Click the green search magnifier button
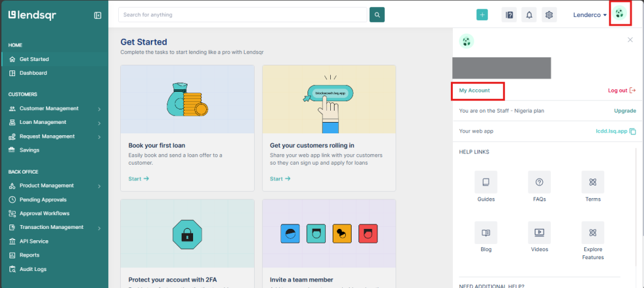The image size is (644, 288). [377, 14]
